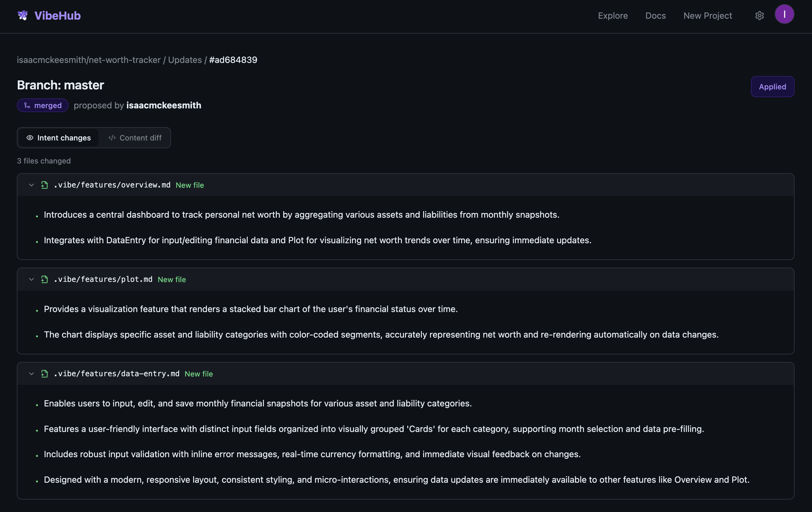Collapse the plot.md file section
This screenshot has width=812, height=512.
(31, 279)
